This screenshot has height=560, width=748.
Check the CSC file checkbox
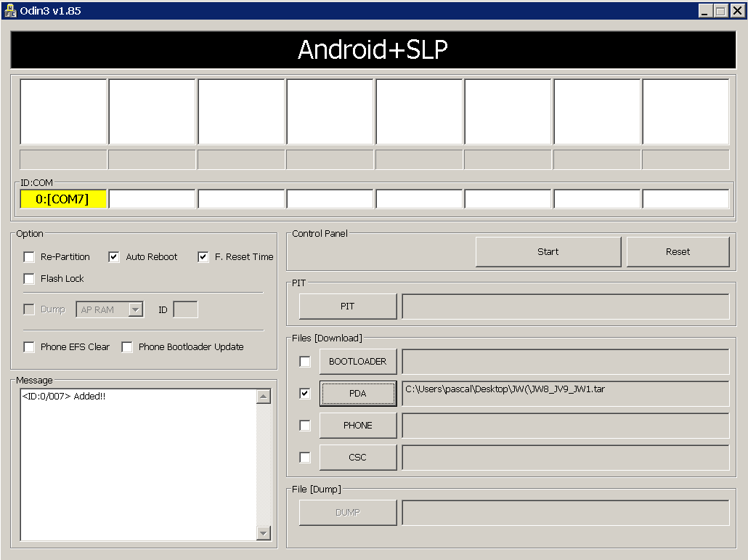[304, 457]
